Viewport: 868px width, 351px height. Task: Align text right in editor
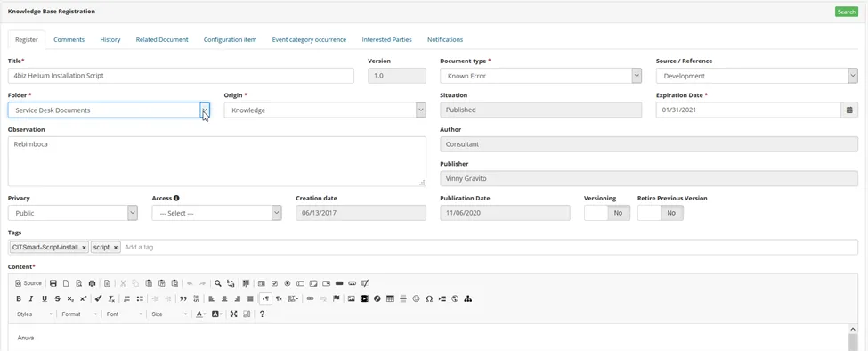pyautogui.click(x=238, y=298)
